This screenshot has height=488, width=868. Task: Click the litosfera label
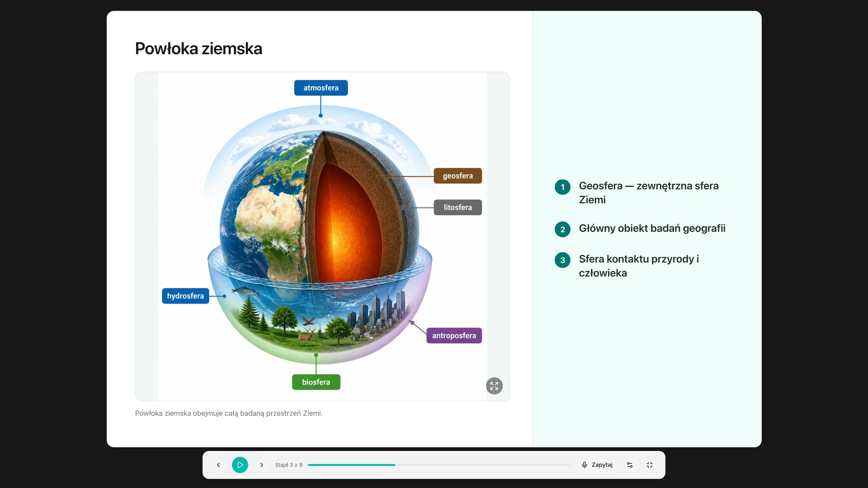(458, 207)
